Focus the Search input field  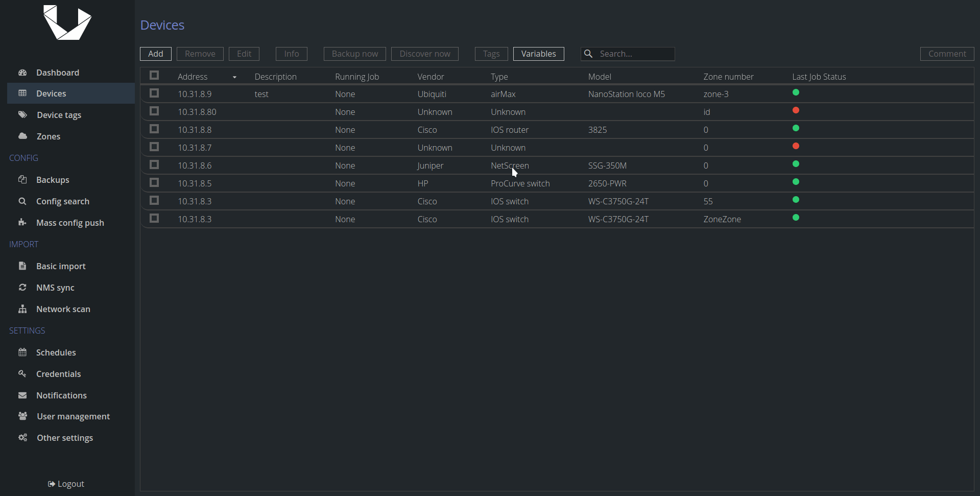click(628, 54)
